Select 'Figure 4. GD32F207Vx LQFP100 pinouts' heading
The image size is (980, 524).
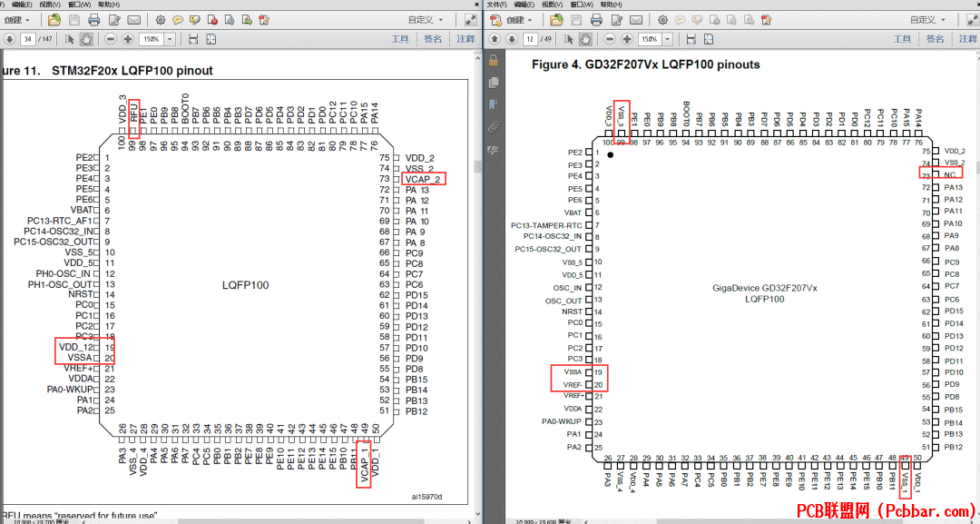[646, 64]
